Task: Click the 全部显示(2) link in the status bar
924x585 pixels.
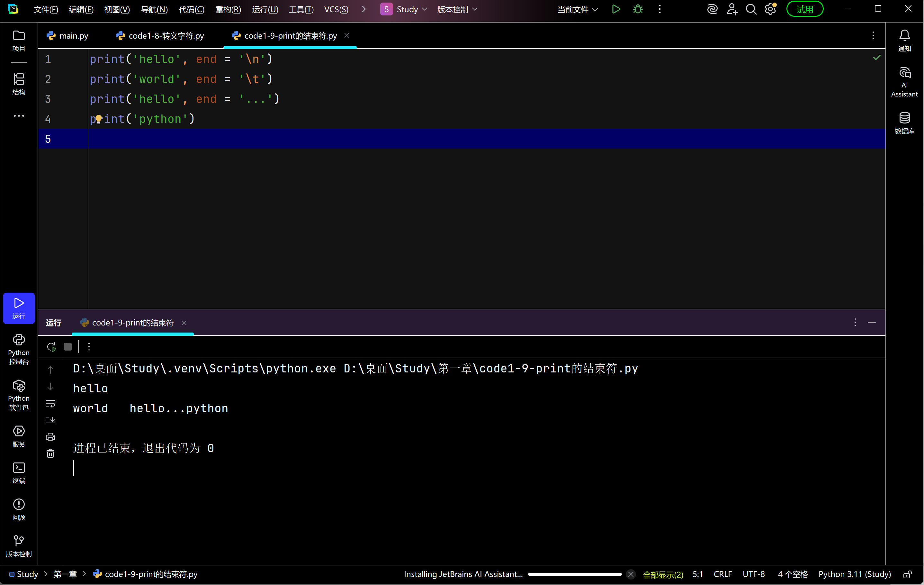Action: (x=663, y=574)
